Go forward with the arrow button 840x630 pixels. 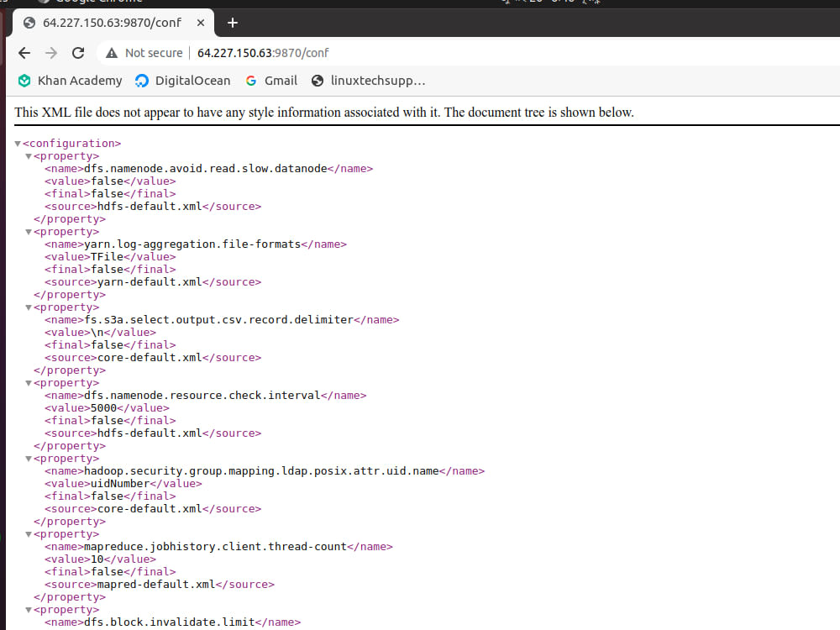(51, 53)
